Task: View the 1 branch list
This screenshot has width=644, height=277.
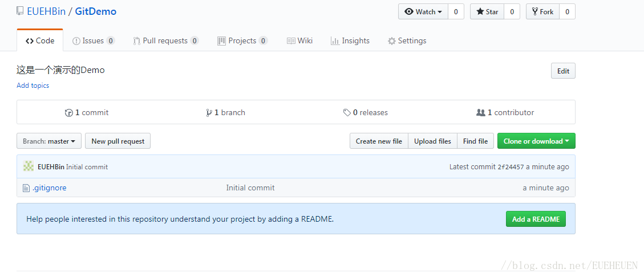Action: coord(225,112)
